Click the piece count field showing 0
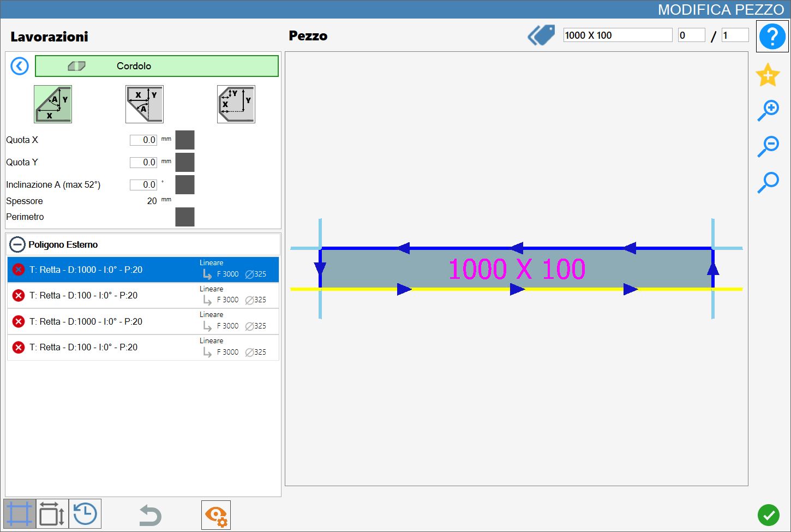 (691, 35)
